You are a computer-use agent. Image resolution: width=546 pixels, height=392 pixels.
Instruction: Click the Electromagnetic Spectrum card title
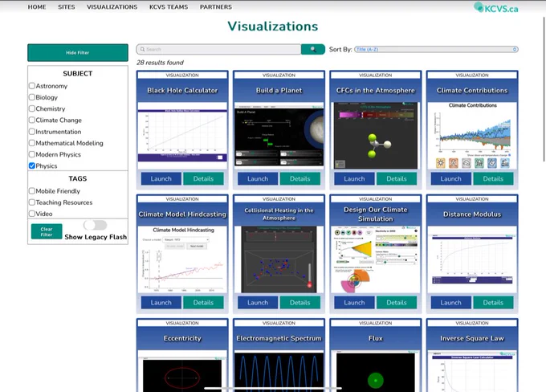pyautogui.click(x=279, y=338)
